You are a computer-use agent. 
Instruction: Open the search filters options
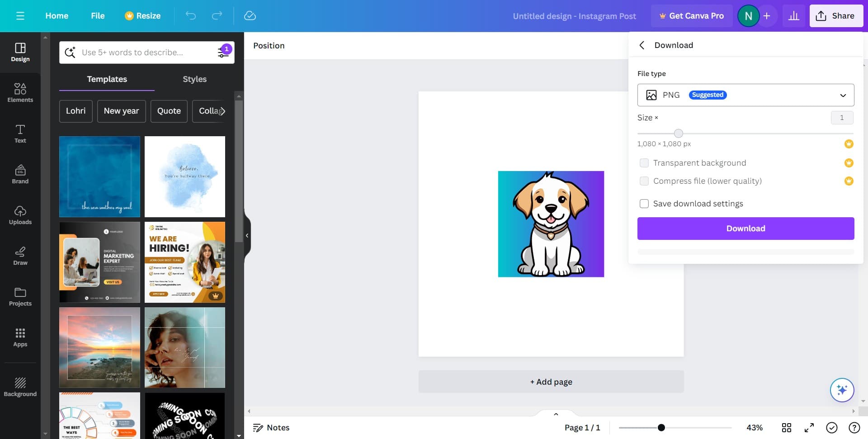(x=223, y=52)
